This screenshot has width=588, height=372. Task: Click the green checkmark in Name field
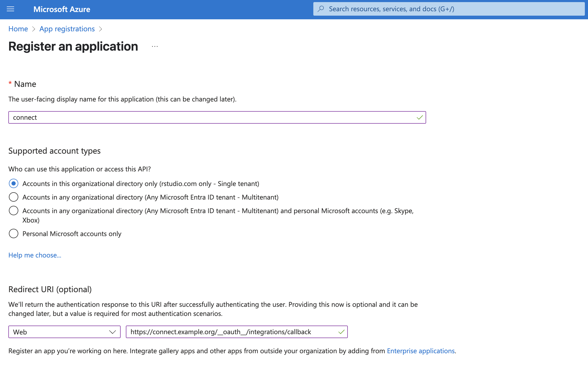[420, 117]
